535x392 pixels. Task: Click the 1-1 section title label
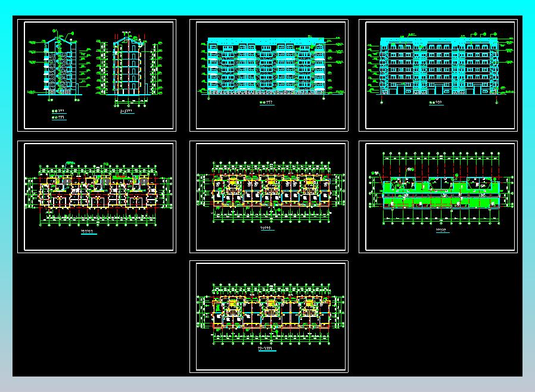click(x=127, y=111)
